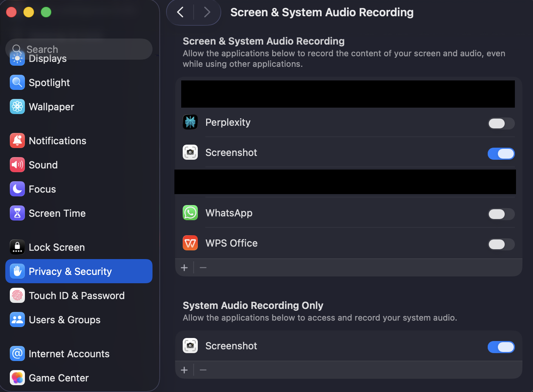Add an app to screen recording list
This screenshot has height=392, width=533.
[184, 268]
